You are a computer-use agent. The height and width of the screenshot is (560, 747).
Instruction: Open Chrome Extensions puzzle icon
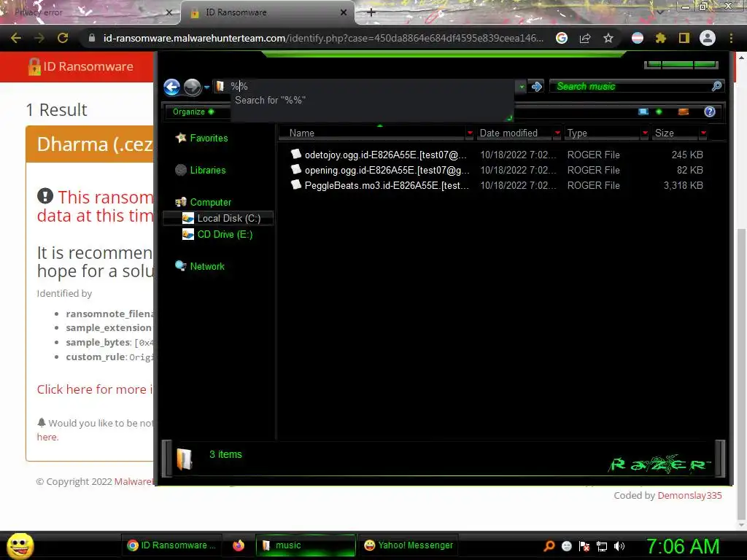660,38
